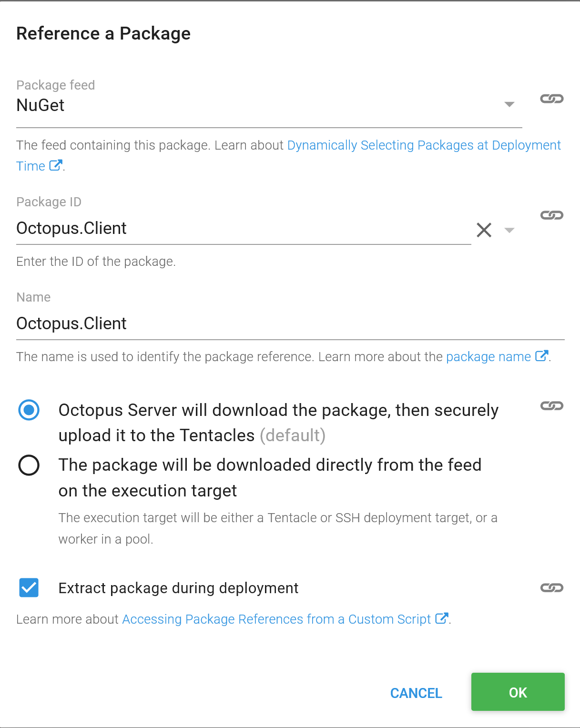This screenshot has height=728, width=580.
Task: Clear the Package ID field using the X icon
Action: [484, 230]
